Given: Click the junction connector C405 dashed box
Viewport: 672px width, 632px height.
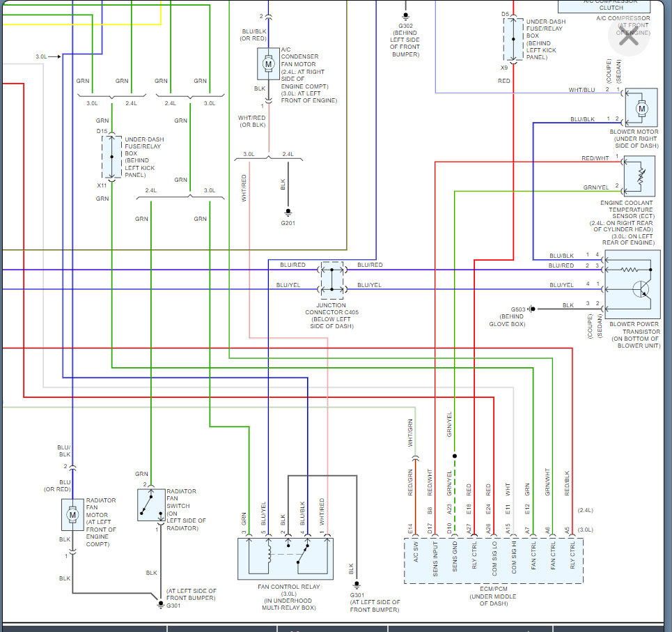Looking at the screenshot, I should point(332,280).
